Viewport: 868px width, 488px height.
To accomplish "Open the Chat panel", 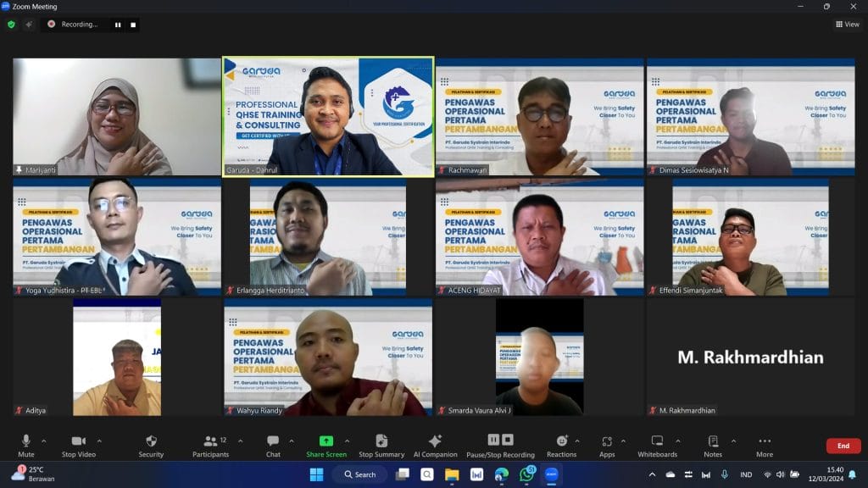I will tap(273, 441).
